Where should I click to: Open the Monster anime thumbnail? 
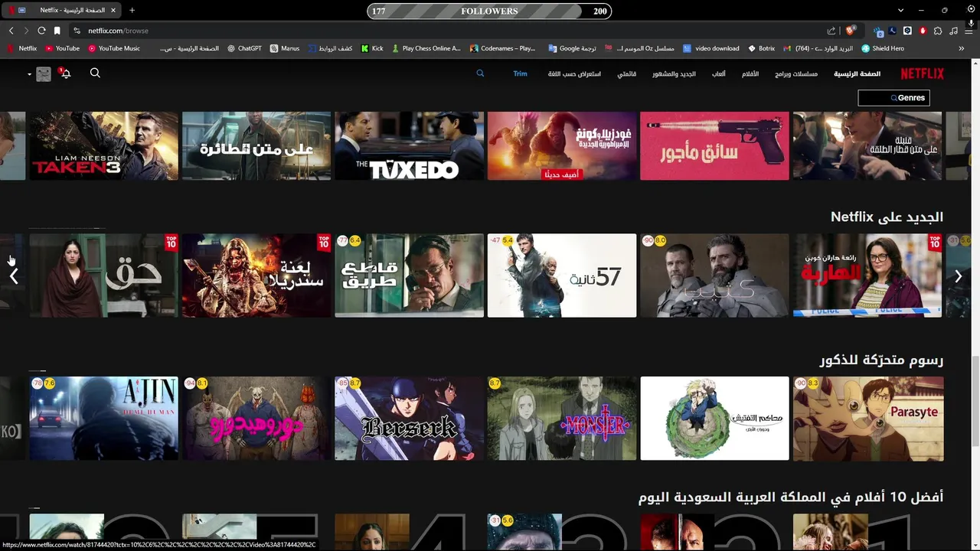coord(562,418)
